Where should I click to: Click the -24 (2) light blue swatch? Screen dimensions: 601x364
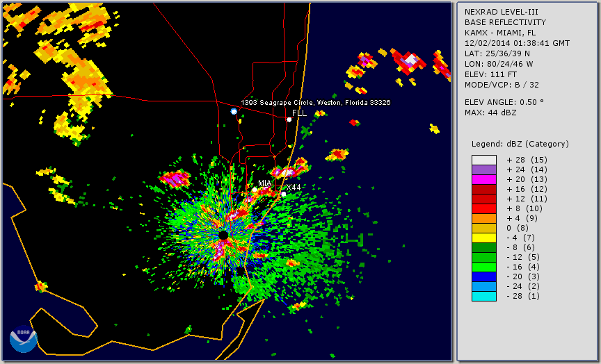coord(484,287)
